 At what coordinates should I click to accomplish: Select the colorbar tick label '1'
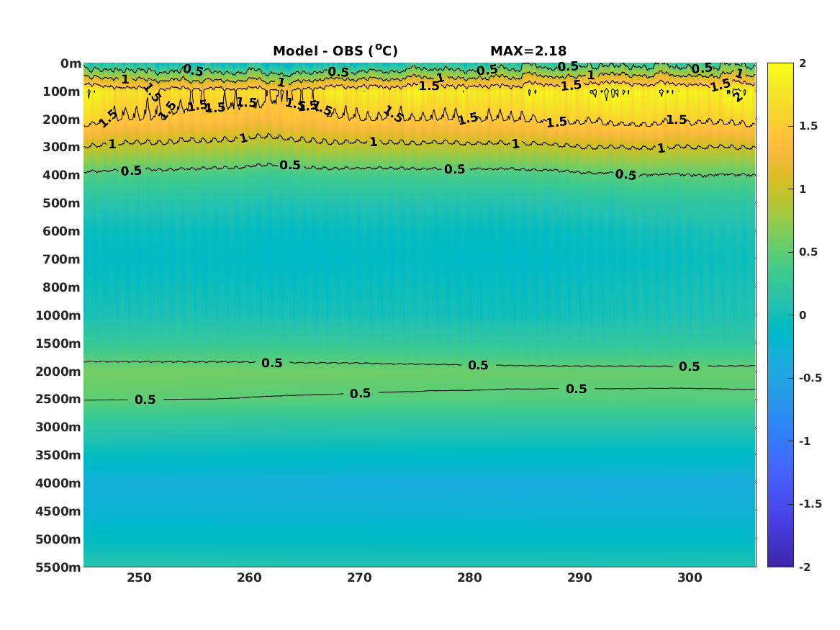click(803, 189)
